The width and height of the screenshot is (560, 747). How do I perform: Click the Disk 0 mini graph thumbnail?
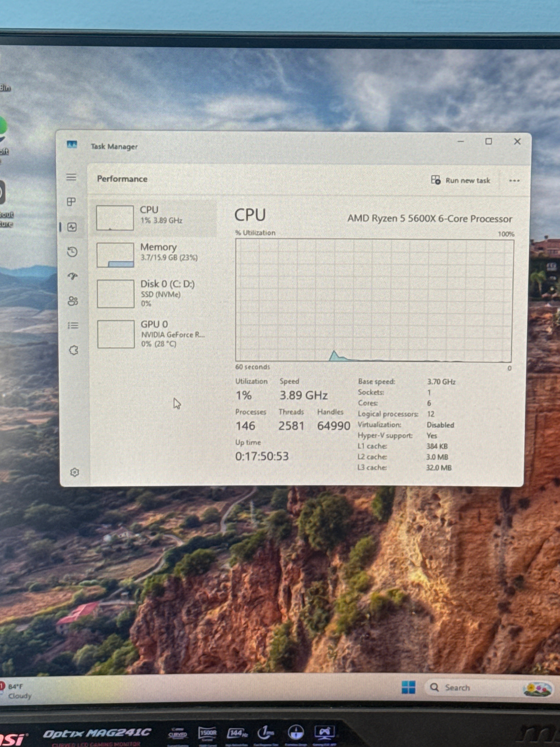point(115,294)
